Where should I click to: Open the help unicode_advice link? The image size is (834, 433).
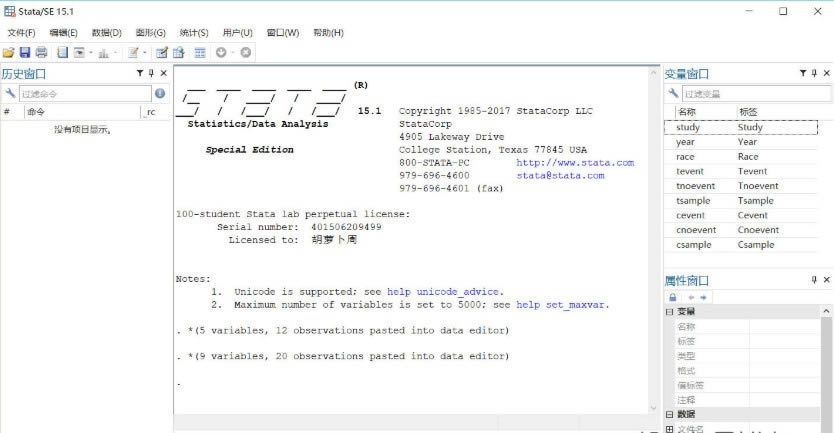[x=443, y=292]
